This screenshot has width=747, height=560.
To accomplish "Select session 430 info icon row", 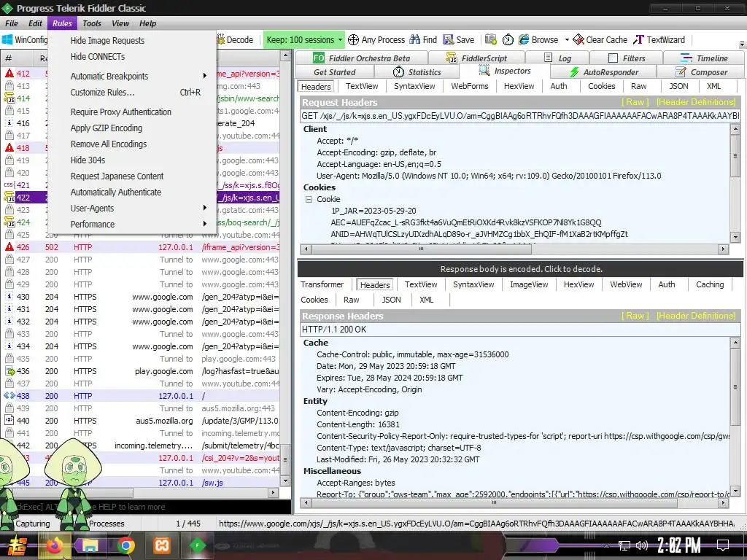I will 9,297.
